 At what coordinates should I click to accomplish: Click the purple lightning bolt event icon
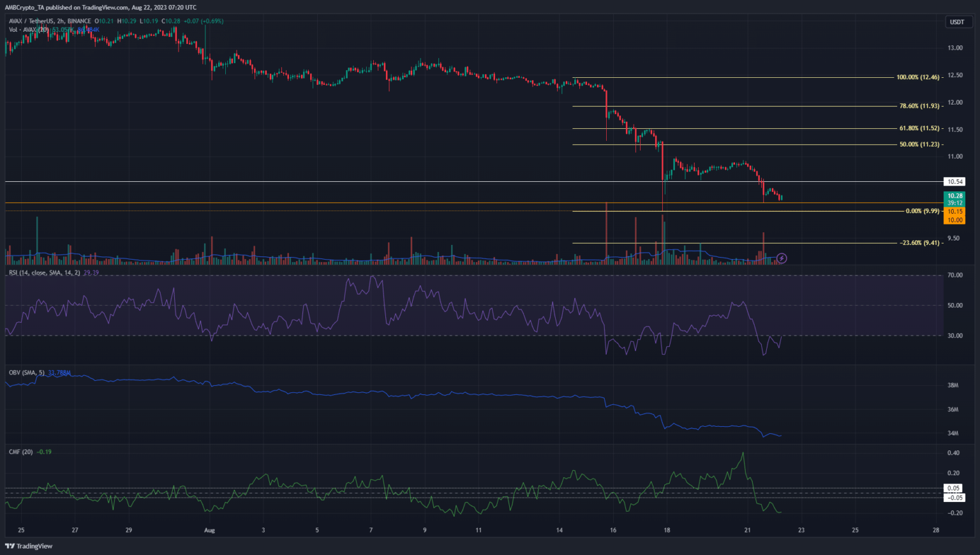tap(782, 258)
